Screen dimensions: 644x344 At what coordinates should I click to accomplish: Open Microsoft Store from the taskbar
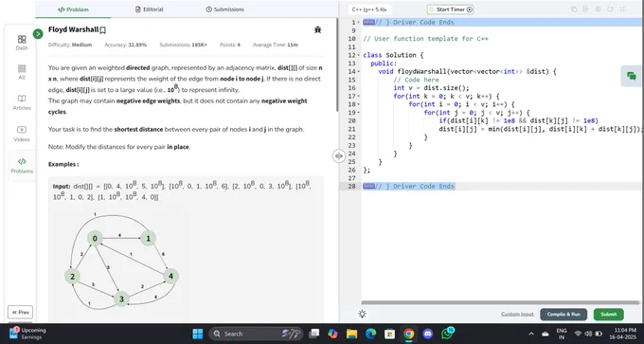coord(389,334)
